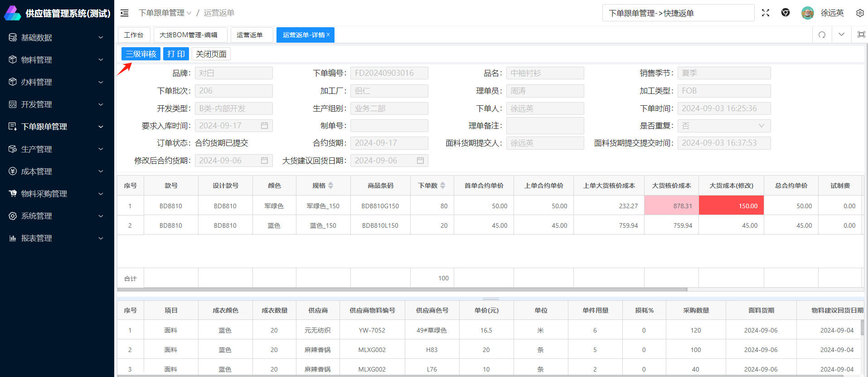Image resolution: width=868 pixels, height=377 pixels.
Task: Click the 三级审核 button
Action: point(141,54)
